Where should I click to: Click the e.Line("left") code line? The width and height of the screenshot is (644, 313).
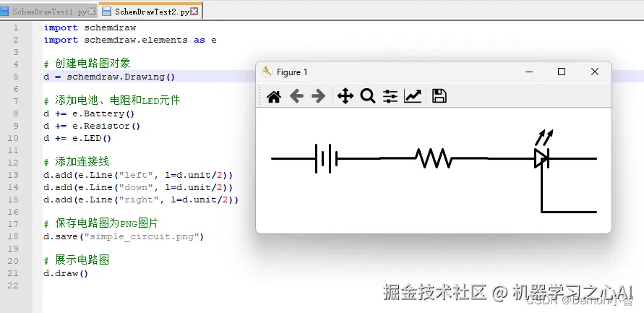point(138,175)
